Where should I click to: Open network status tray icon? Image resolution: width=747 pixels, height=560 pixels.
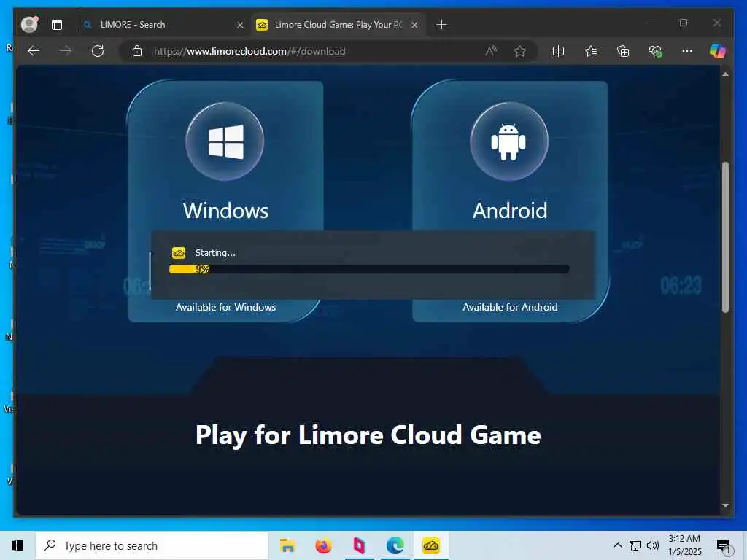[635, 545]
